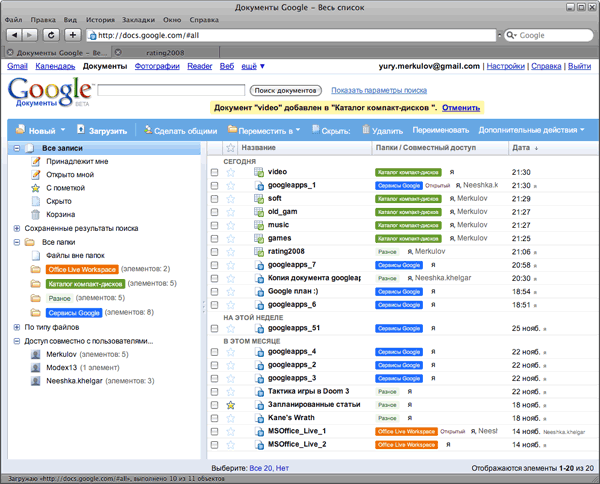The width and height of the screenshot is (600, 484).
Task: Click folder icon of Office Live Workspace
Action: (x=36, y=269)
